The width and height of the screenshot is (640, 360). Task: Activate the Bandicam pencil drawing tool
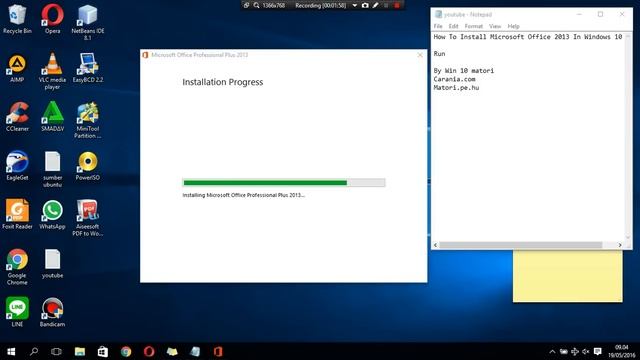point(375,5)
